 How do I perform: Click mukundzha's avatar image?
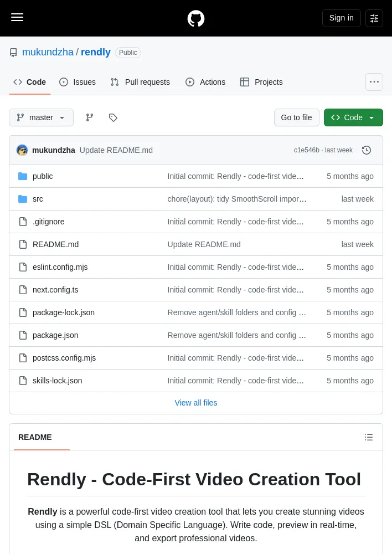(x=22, y=150)
